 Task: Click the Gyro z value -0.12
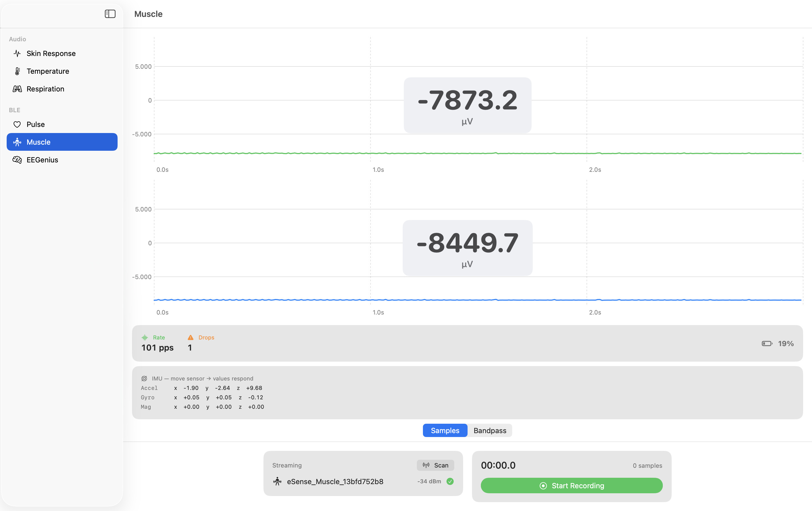256,397
